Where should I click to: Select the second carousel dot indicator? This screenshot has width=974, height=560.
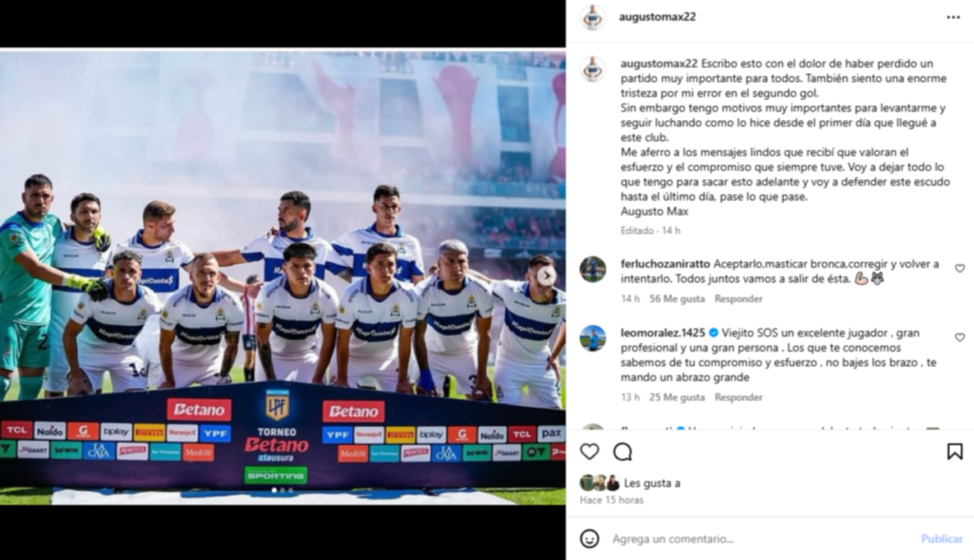[283, 490]
